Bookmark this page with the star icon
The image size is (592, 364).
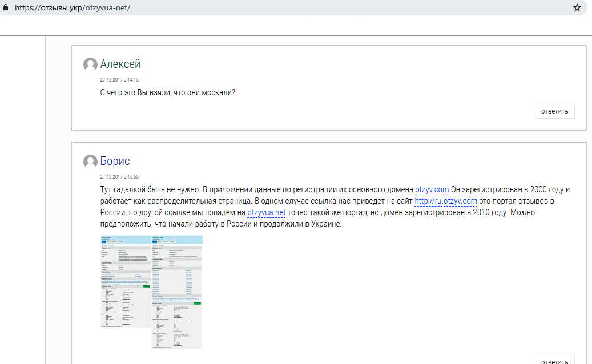(577, 8)
